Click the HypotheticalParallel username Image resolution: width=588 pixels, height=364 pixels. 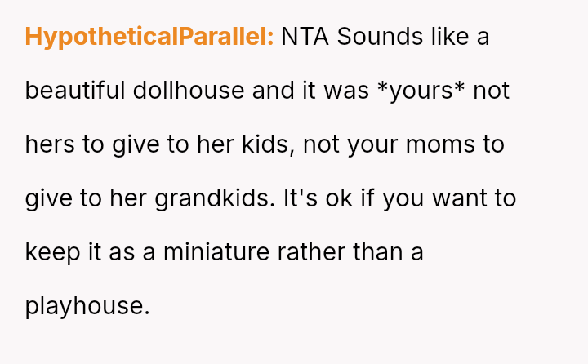[x=149, y=38]
